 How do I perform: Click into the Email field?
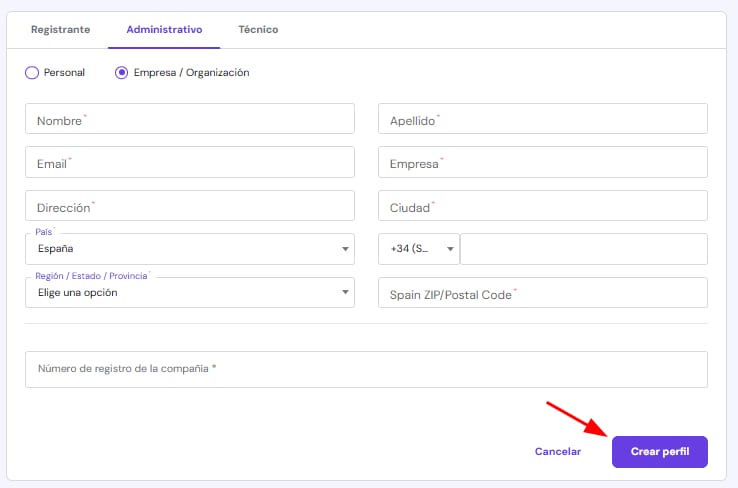[190, 162]
